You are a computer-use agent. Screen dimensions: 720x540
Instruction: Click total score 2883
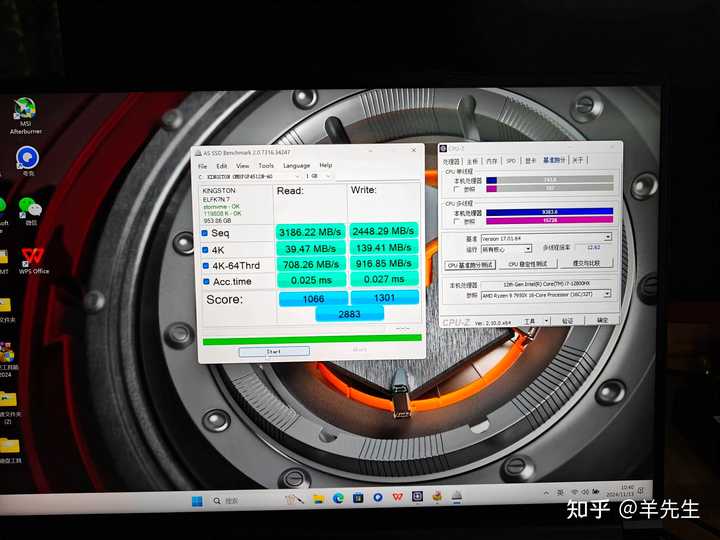pyautogui.click(x=349, y=314)
